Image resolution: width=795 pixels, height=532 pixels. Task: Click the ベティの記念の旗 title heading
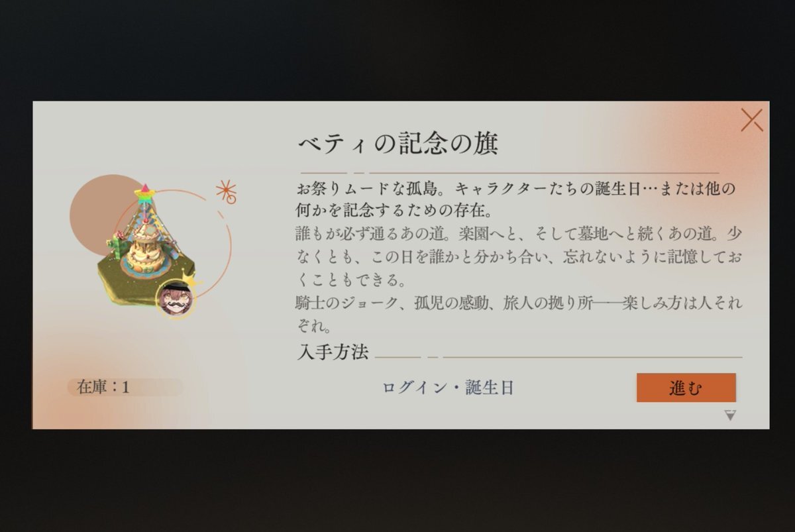[x=397, y=142]
